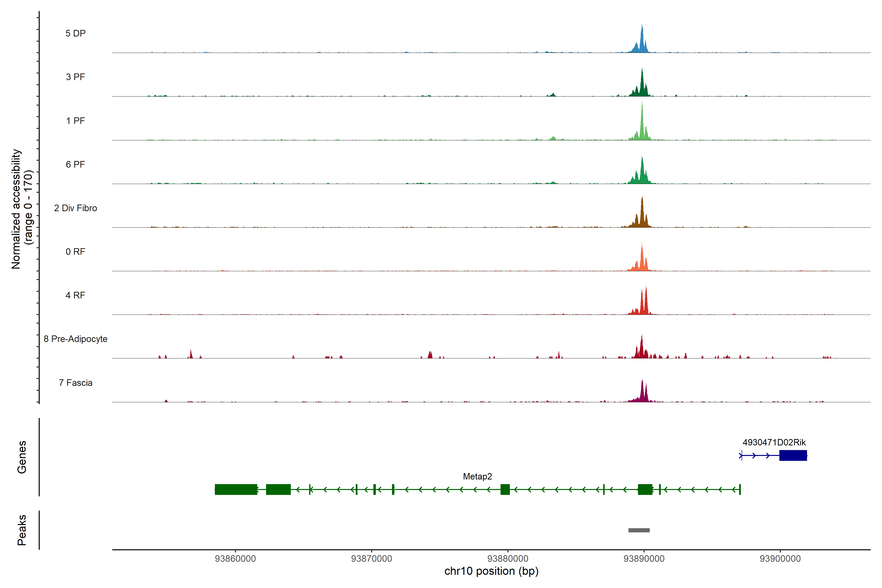Click the 8 Pre-Adipocyte track label

tap(75, 339)
